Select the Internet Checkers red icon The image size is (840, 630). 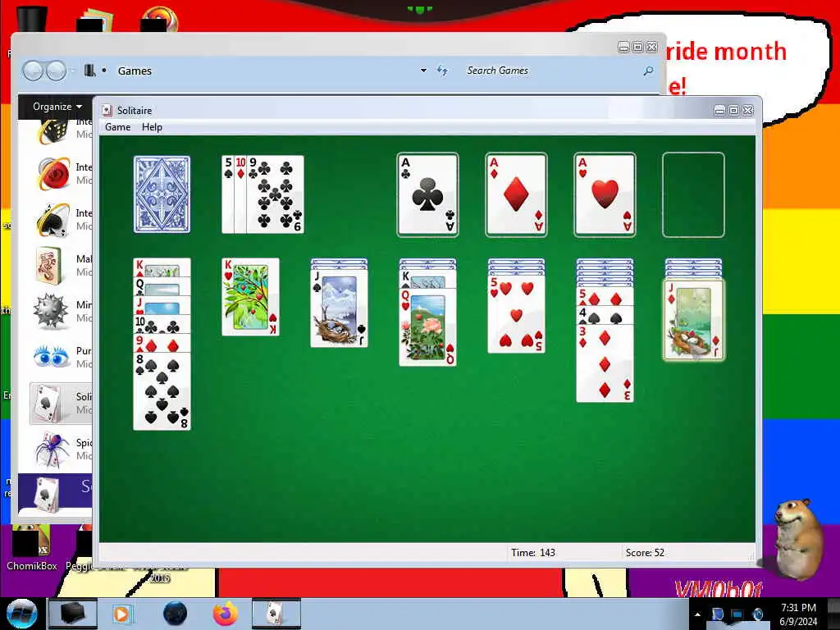[53, 173]
